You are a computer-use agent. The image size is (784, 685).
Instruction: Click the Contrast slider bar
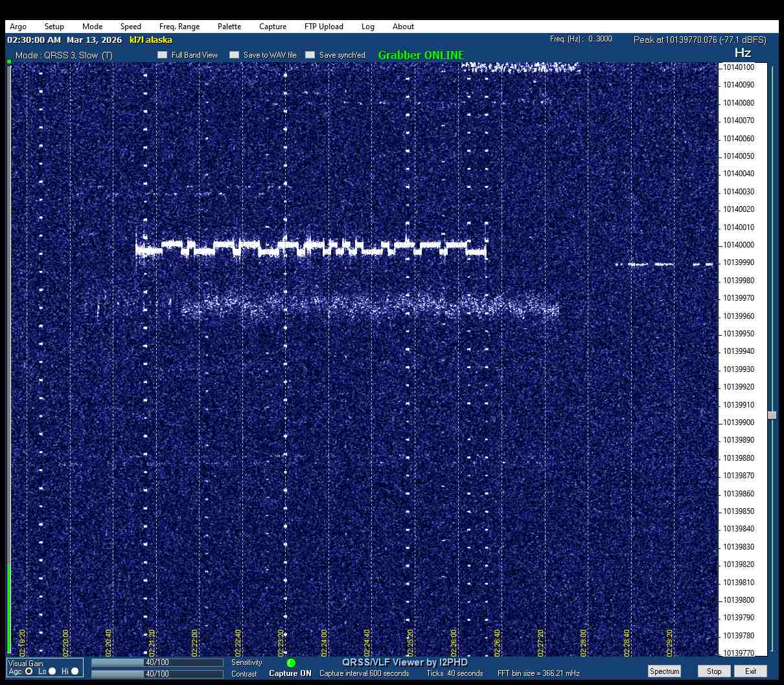pos(157,674)
